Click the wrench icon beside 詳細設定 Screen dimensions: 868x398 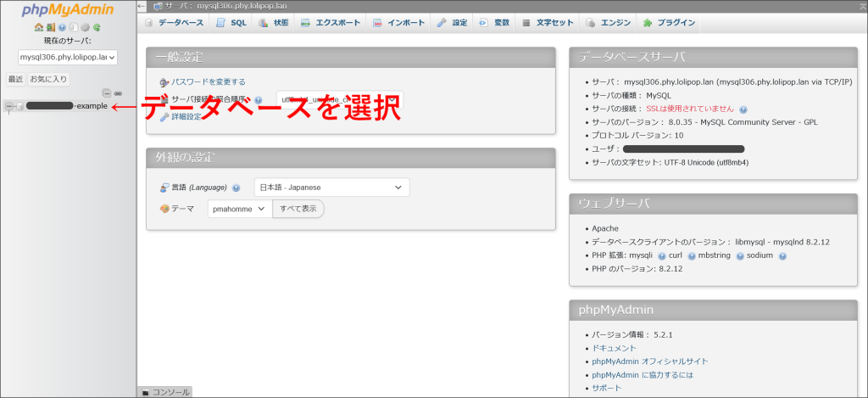click(164, 116)
